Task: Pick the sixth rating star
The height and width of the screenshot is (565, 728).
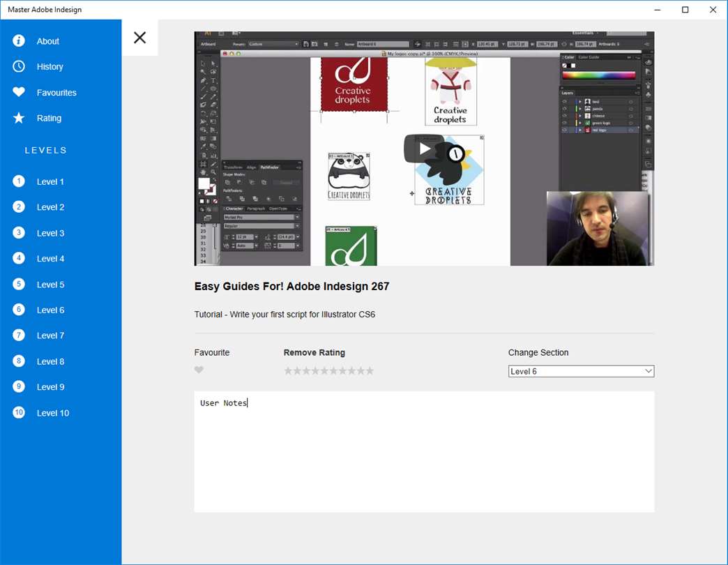Action: [333, 370]
